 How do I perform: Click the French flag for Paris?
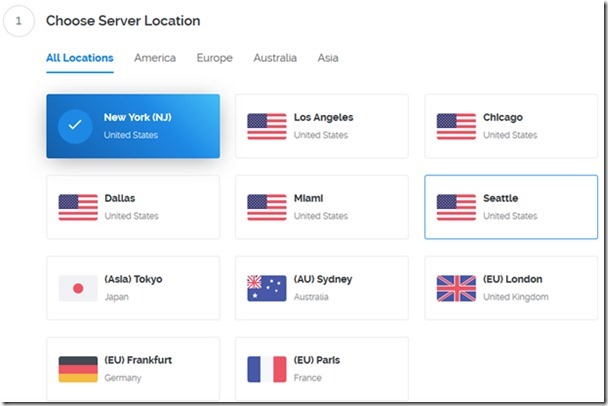tap(266, 369)
